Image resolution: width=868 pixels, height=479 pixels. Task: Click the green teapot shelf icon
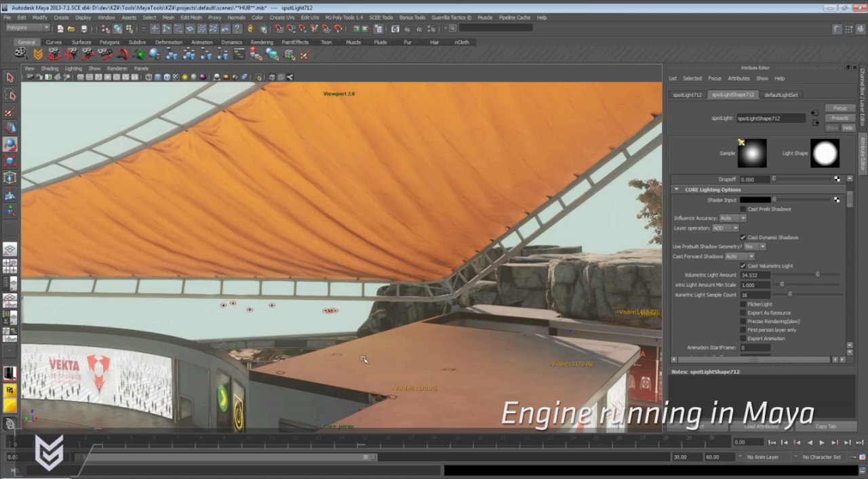pyautogui.click(x=139, y=54)
